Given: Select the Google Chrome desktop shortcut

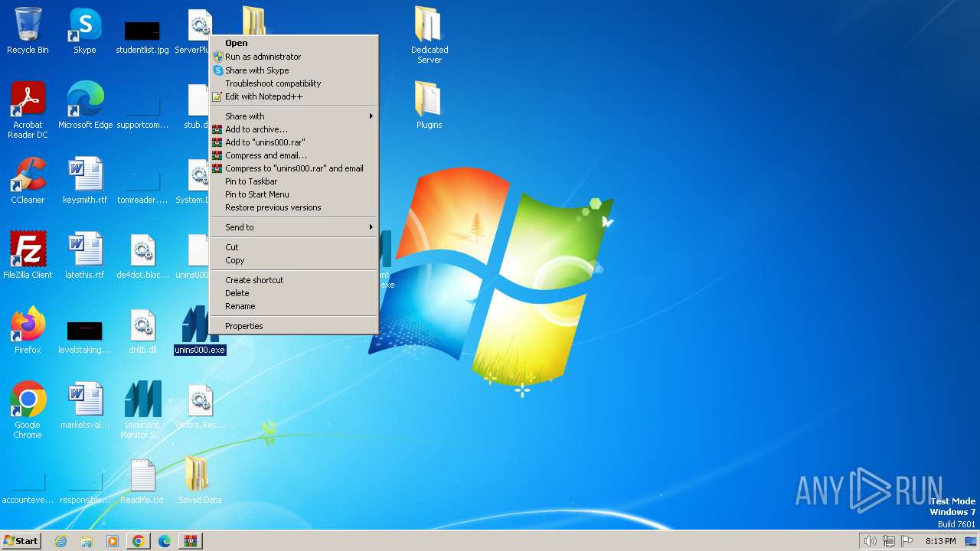Looking at the screenshot, I should pos(28,409).
